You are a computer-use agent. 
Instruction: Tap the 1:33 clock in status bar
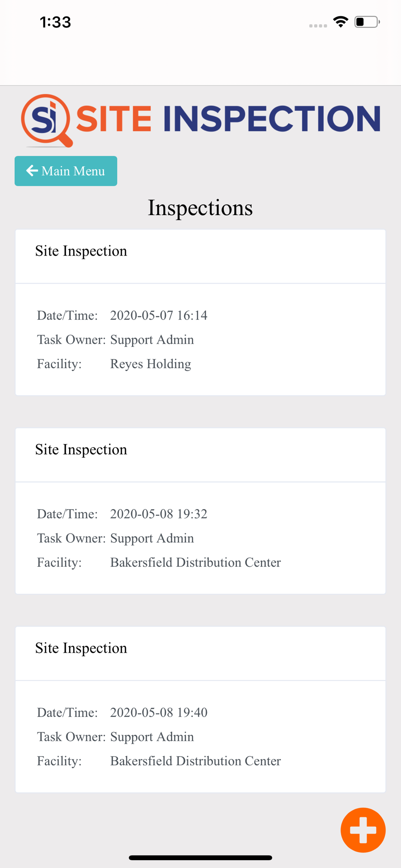[x=55, y=22]
